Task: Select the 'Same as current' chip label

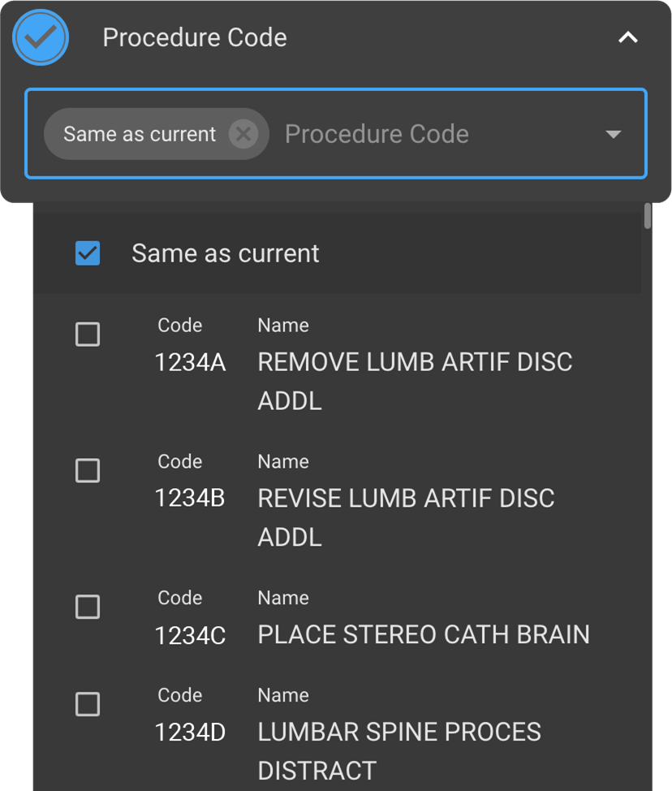Action: pyautogui.click(x=140, y=134)
